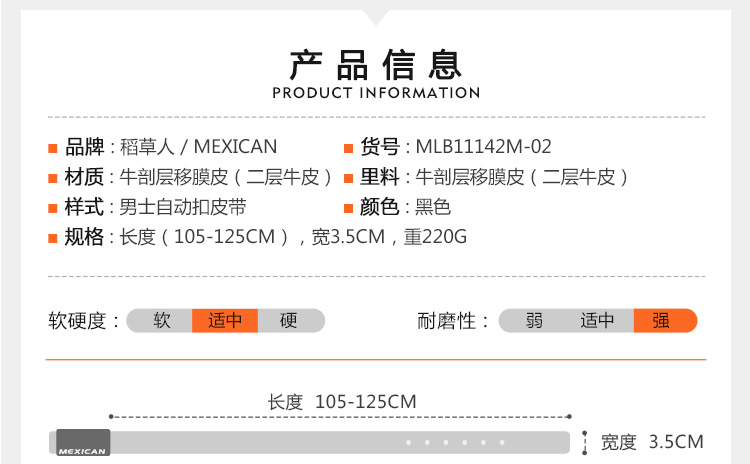Choose the orange 强 wear resistance segment

pos(665,320)
